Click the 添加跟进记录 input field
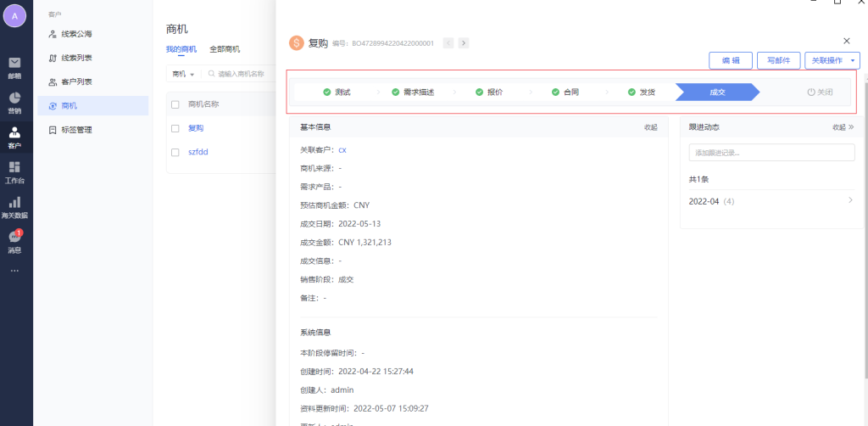 click(x=771, y=153)
